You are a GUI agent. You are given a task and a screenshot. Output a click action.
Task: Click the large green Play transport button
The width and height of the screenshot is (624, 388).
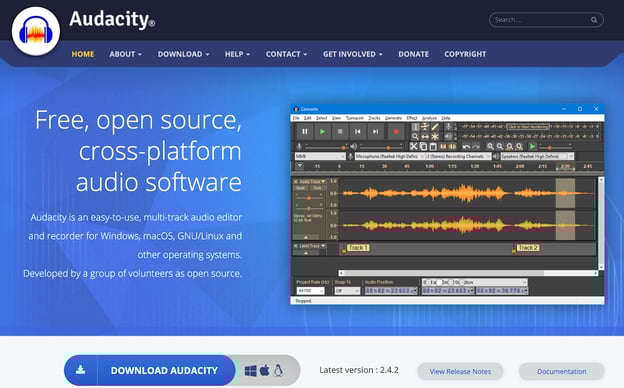click(x=322, y=132)
